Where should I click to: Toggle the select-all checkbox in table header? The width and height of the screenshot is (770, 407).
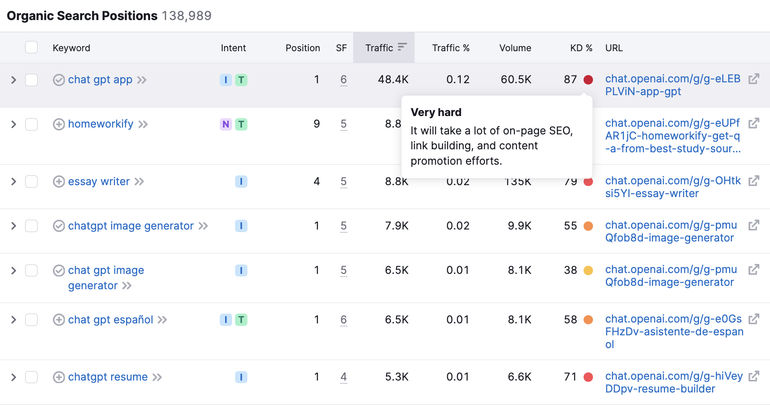tap(31, 48)
